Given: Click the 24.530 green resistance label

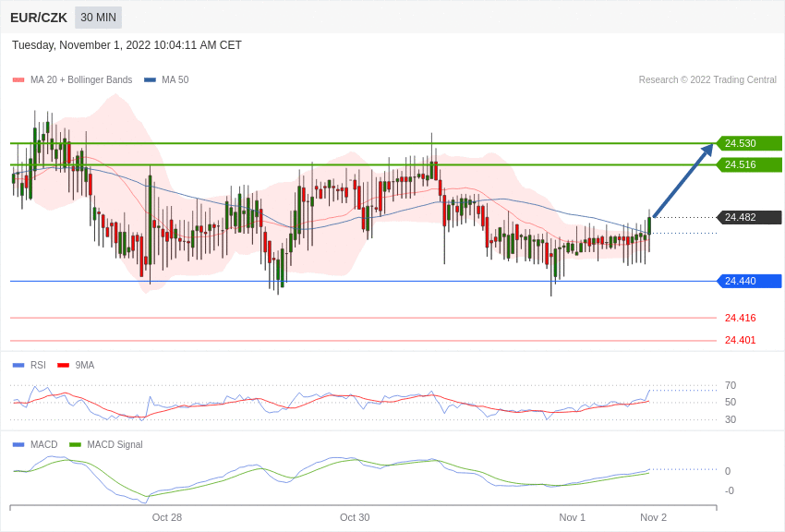Looking at the screenshot, I should [x=750, y=143].
